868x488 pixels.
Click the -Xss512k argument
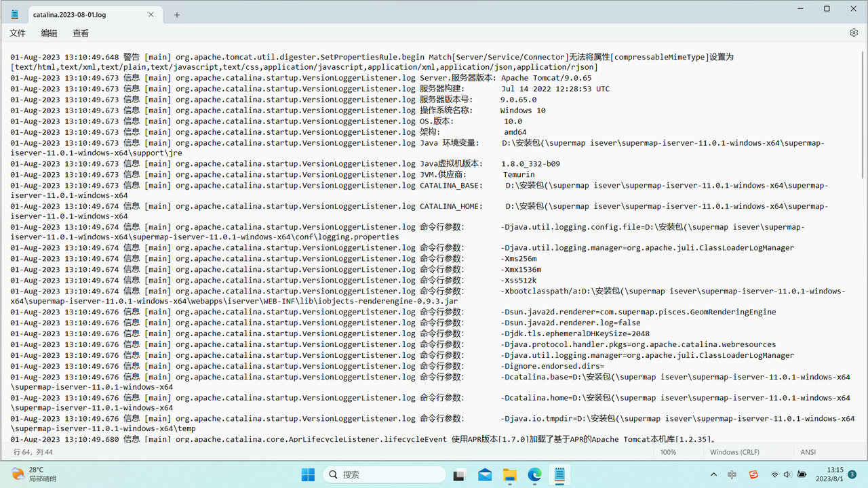click(519, 281)
